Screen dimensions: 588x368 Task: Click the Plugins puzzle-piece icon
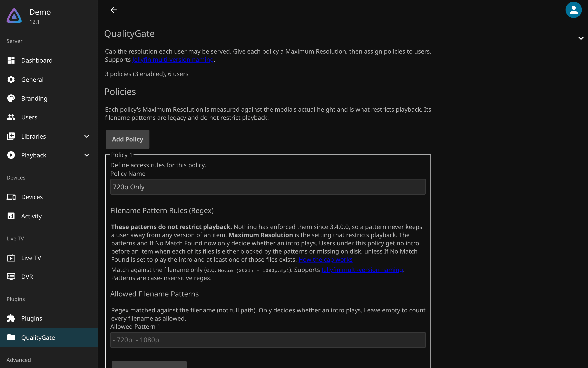click(11, 318)
